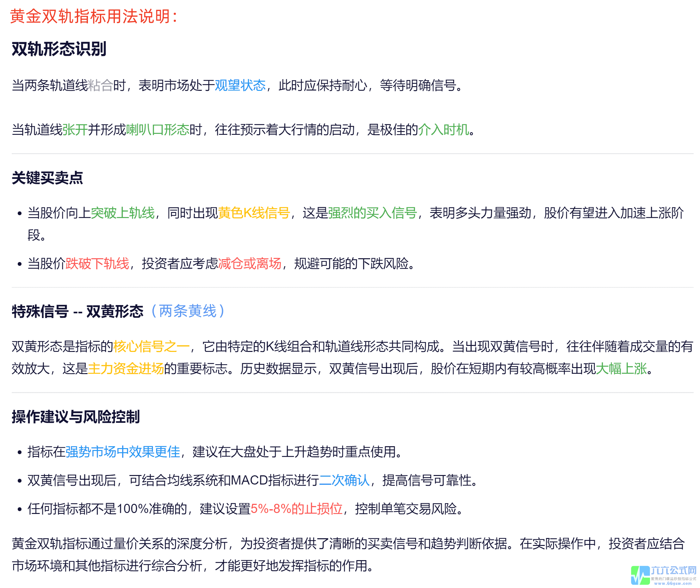Click the green text 强烈的买入信号
700x588 pixels.
pos(372,213)
